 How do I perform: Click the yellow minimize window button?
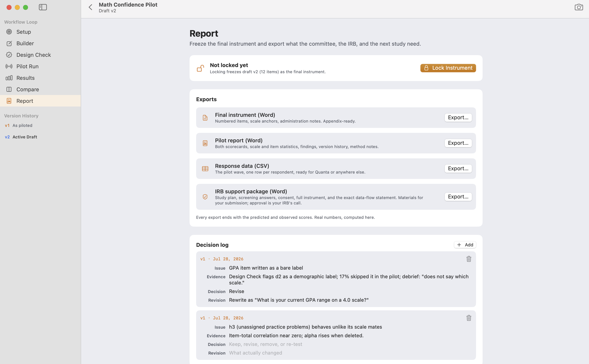(17, 7)
